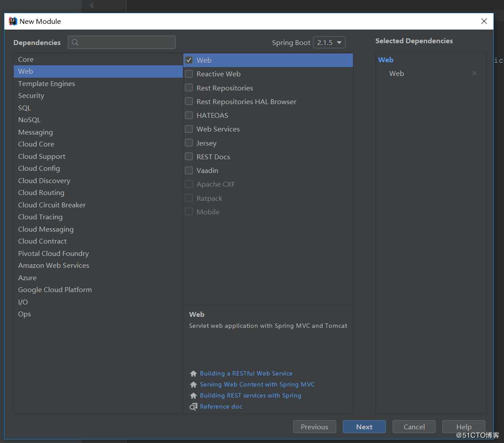Viewport: 504px width, 443px height.
Task: Click the Next button
Action: [364, 427]
